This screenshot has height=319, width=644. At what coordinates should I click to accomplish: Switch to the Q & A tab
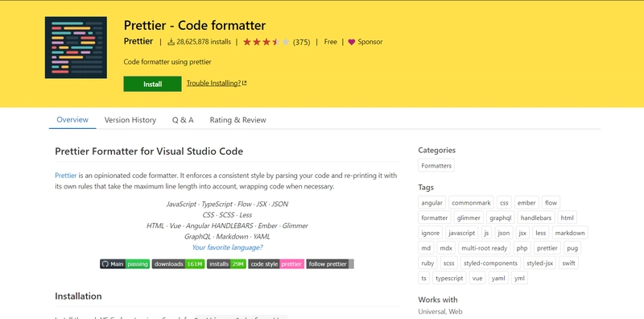click(183, 120)
